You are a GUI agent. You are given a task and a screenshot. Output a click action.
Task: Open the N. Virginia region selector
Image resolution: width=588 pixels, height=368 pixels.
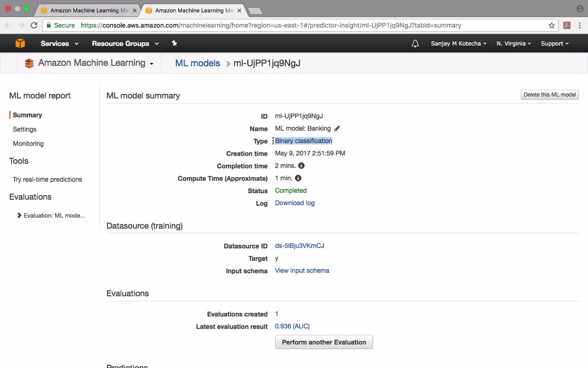[x=514, y=44]
